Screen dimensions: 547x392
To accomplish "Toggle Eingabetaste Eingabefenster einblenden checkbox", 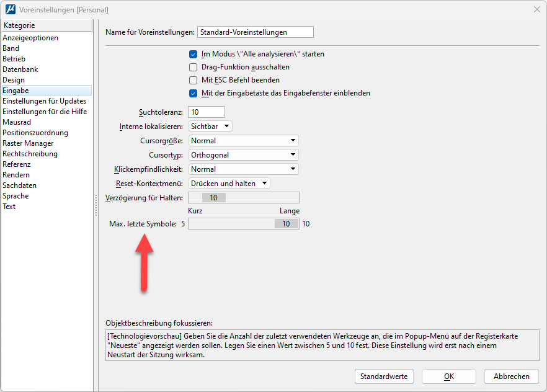I will tap(193, 94).
